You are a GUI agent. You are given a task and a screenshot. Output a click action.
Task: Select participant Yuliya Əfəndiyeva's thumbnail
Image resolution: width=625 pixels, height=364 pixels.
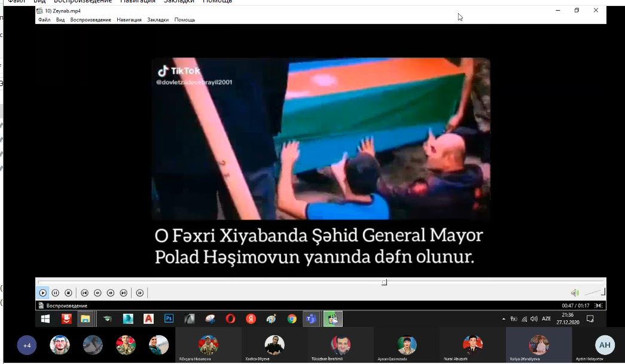(539, 345)
